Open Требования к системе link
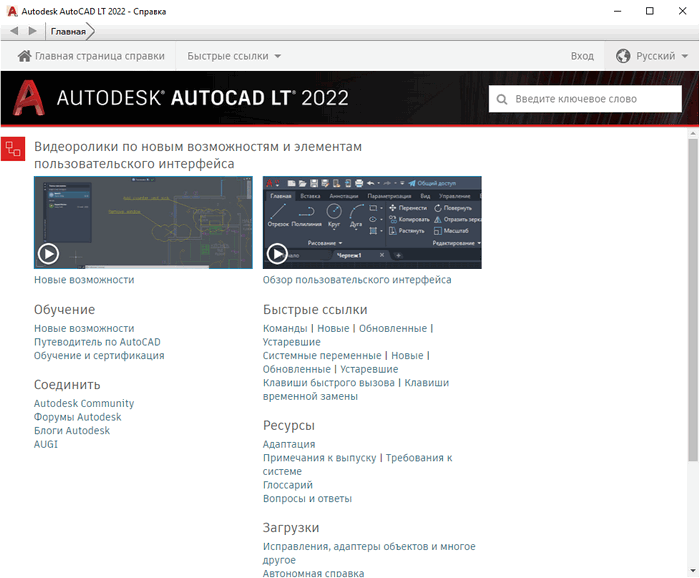700x578 pixels. [x=358, y=465]
